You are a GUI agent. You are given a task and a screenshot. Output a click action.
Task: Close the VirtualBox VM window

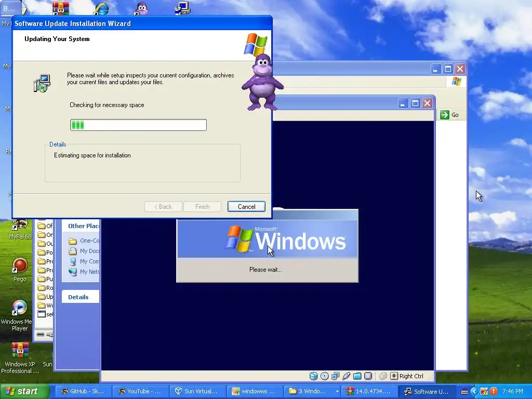point(428,103)
